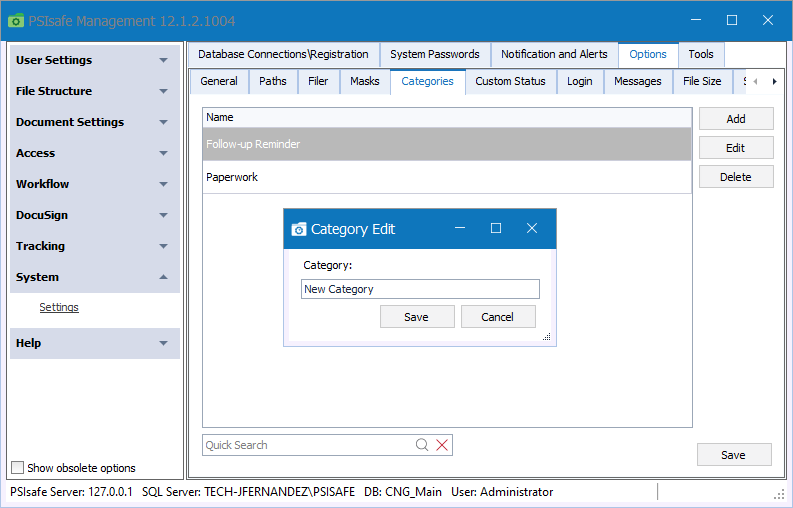Open Database Connections\Registration tab

[283, 55]
